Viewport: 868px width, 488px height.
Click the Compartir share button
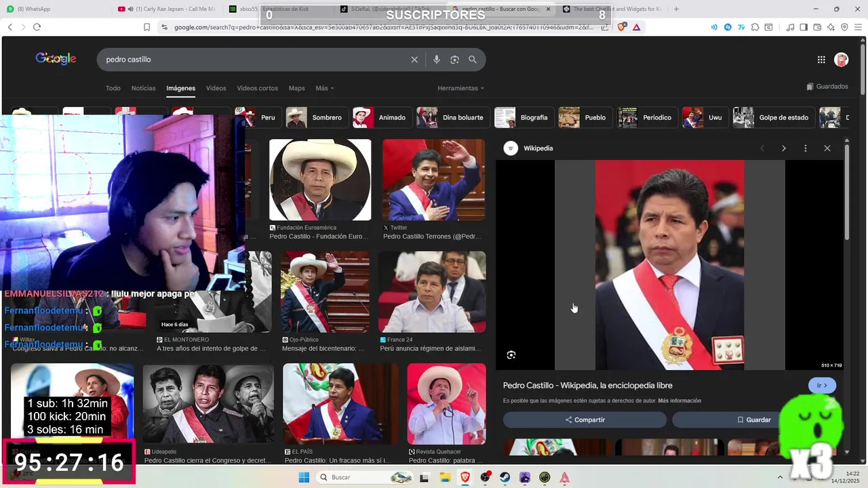point(585,420)
